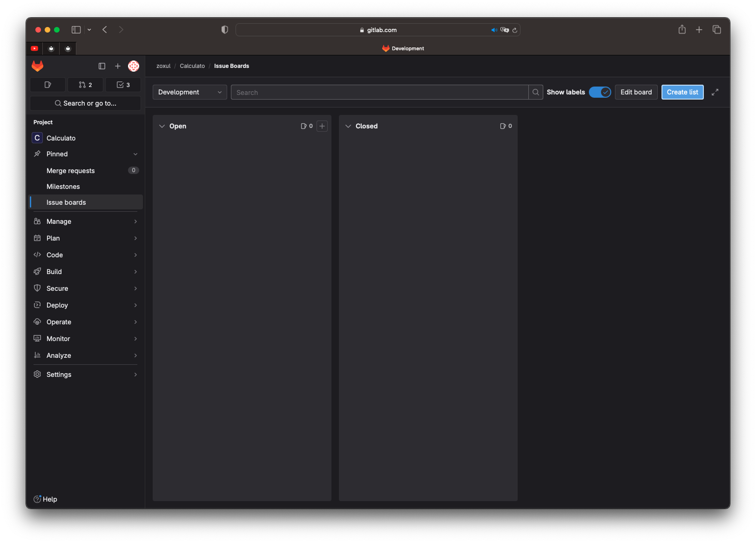
Task: Toggle the Show labels switch
Action: (x=600, y=92)
